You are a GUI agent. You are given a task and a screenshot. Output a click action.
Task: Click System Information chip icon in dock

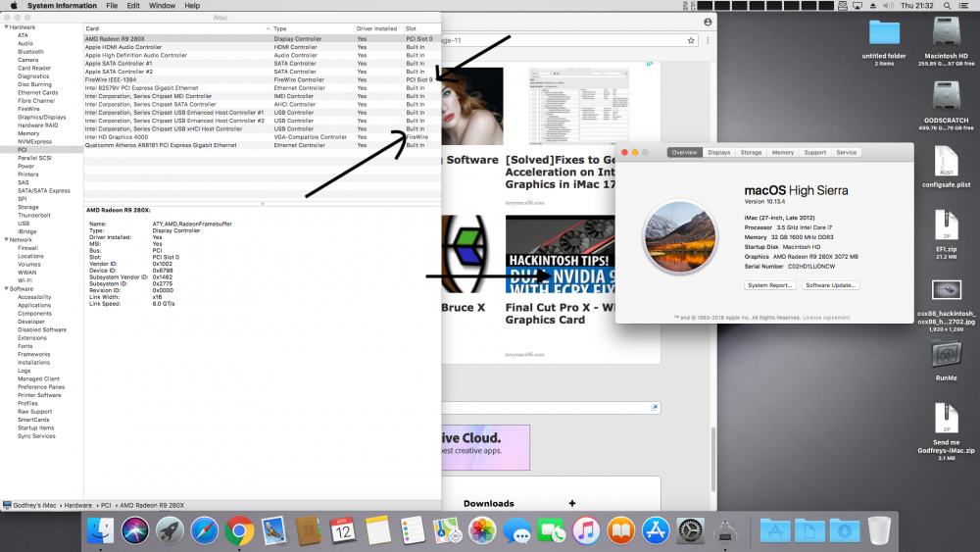(725, 531)
